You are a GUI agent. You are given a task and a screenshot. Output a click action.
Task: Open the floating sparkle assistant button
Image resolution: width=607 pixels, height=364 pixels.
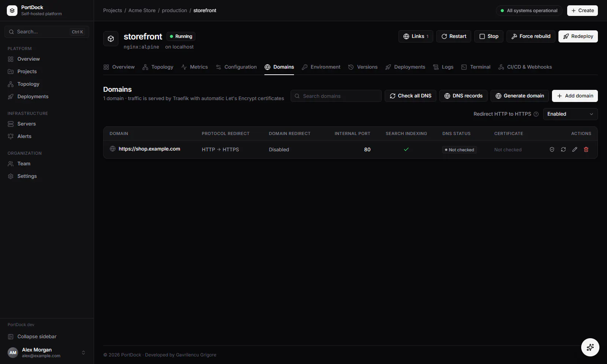[590, 347]
